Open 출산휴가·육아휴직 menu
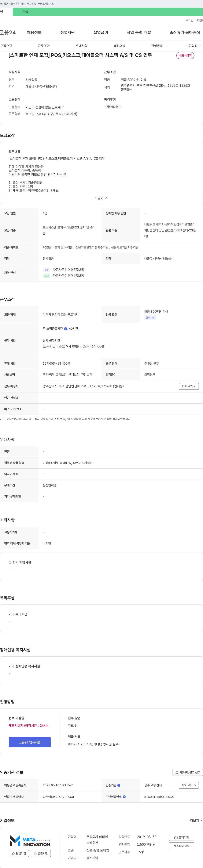This screenshot has height=868, width=203. [184, 32]
